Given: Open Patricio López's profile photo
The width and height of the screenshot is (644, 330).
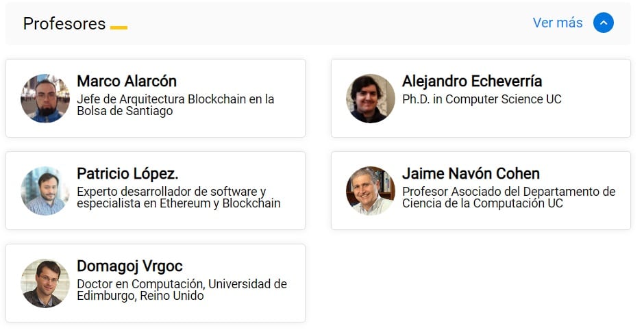Looking at the screenshot, I should tap(45, 191).
